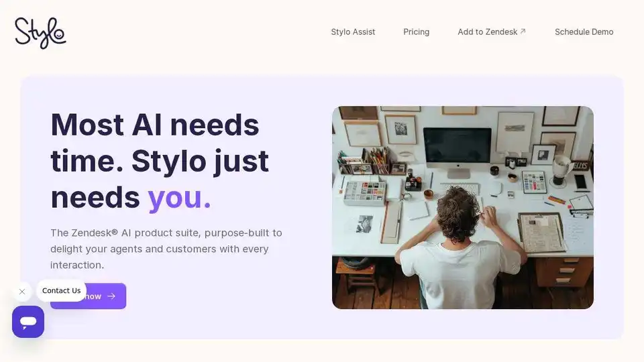Click the Schedule Demo link
644x362 pixels.
(x=584, y=32)
